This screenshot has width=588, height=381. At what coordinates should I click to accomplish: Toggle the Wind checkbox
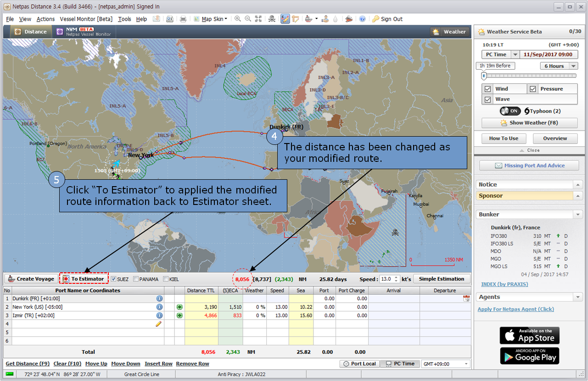coord(488,89)
